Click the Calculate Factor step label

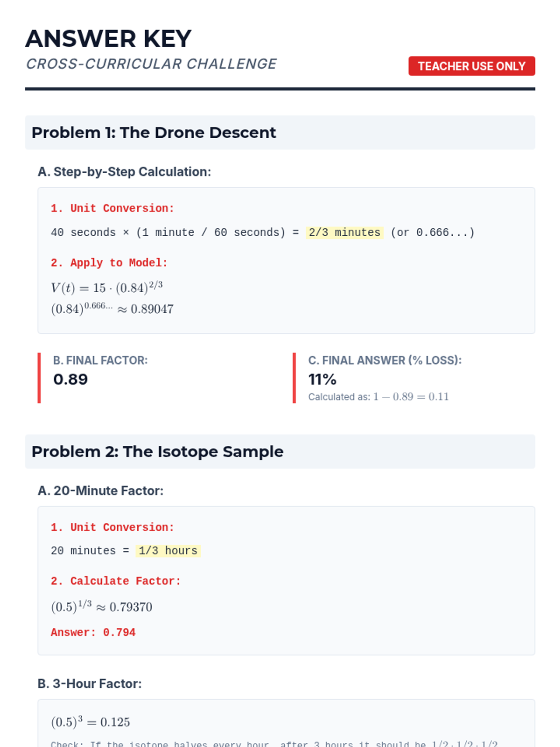(116, 581)
